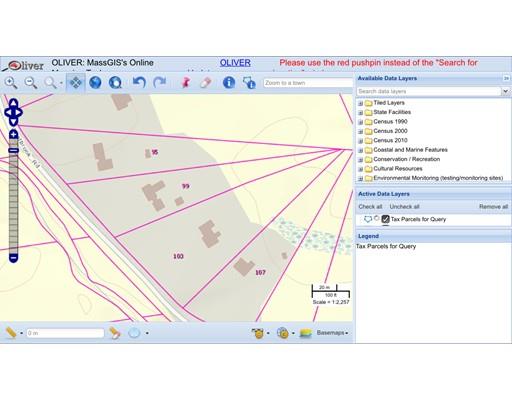Select the red pushpin tool

tap(185, 82)
